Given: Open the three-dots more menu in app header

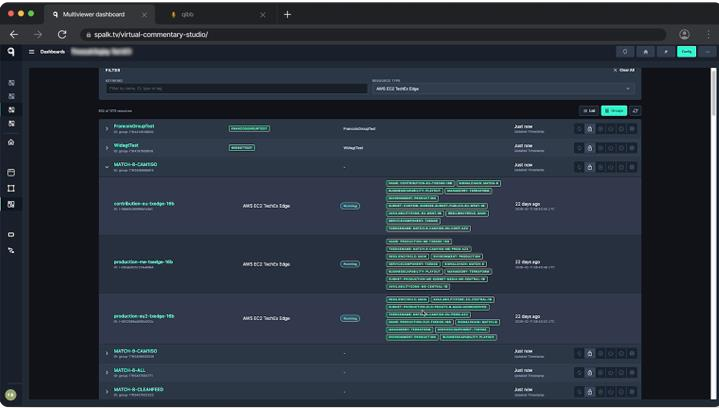Looking at the screenshot, I should point(708,52).
